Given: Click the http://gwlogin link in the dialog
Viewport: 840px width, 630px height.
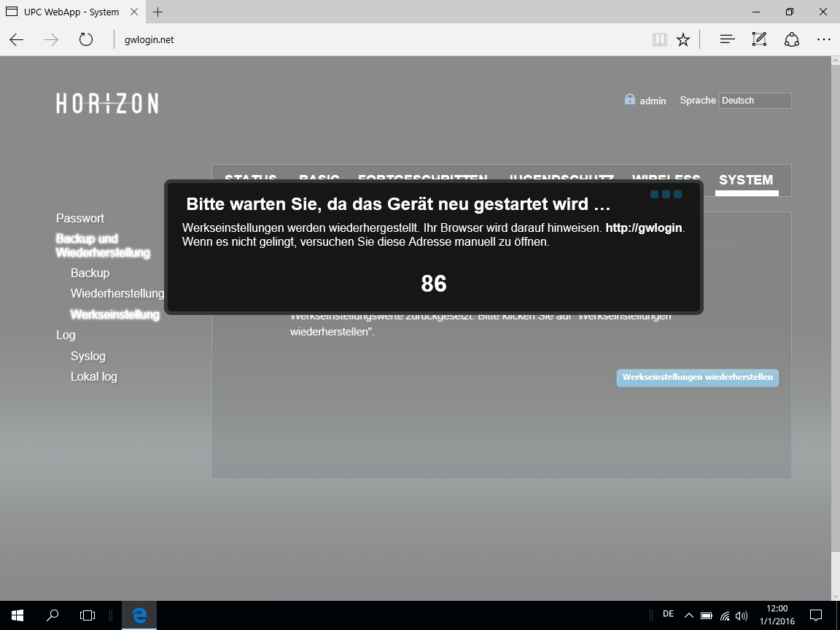Looking at the screenshot, I should 644,227.
